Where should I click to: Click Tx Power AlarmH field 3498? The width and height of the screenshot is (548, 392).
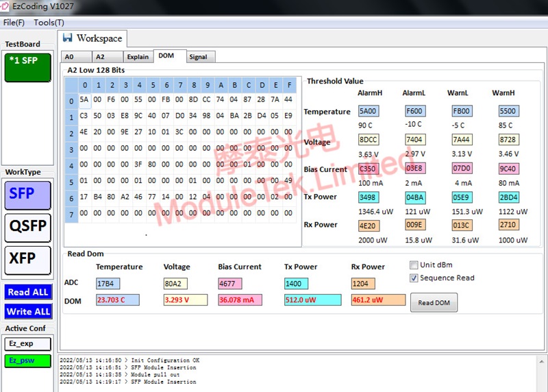click(369, 197)
